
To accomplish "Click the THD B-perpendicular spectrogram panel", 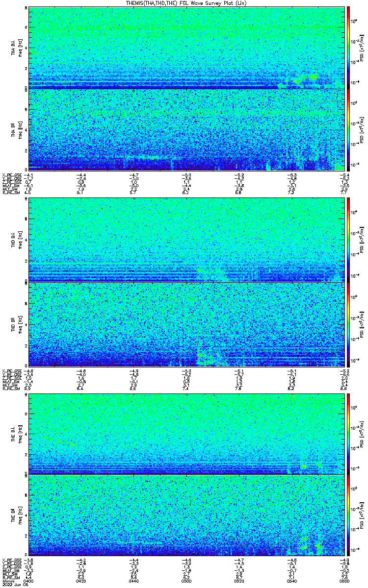I will [x=185, y=240].
